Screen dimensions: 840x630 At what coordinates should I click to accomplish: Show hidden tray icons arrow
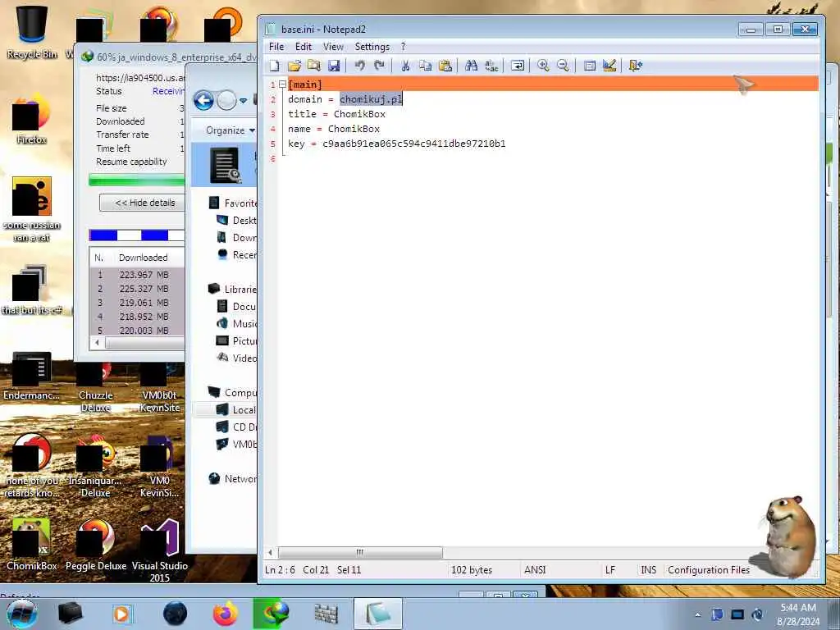[x=697, y=614]
